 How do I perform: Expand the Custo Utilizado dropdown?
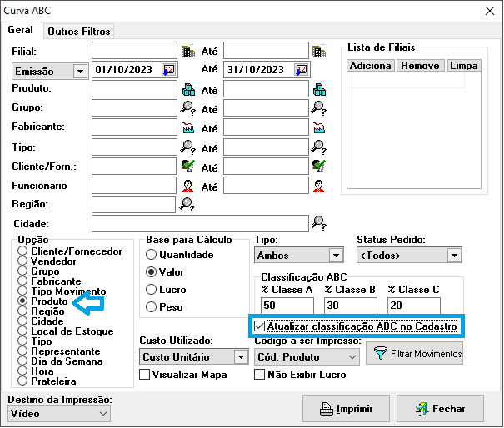tap(241, 356)
